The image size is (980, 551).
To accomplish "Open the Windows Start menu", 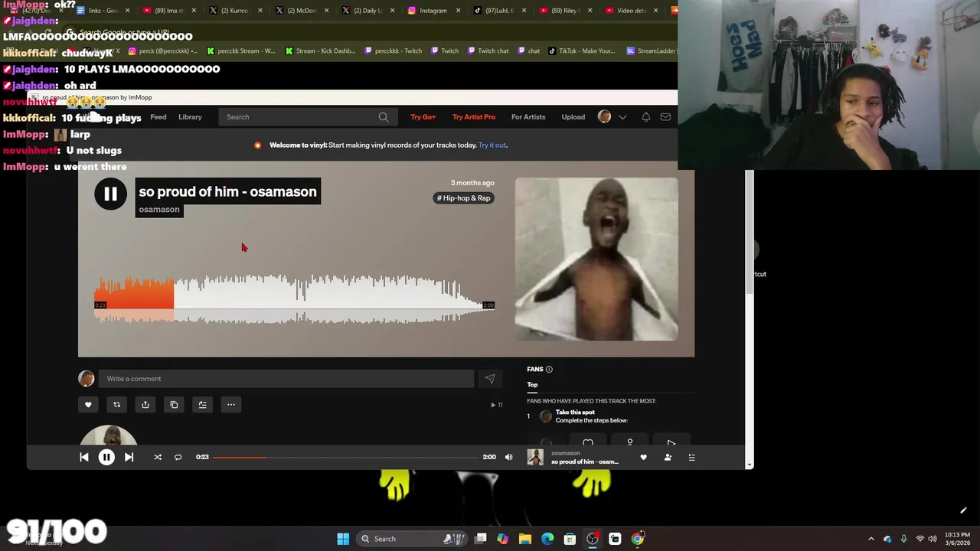I will [343, 539].
